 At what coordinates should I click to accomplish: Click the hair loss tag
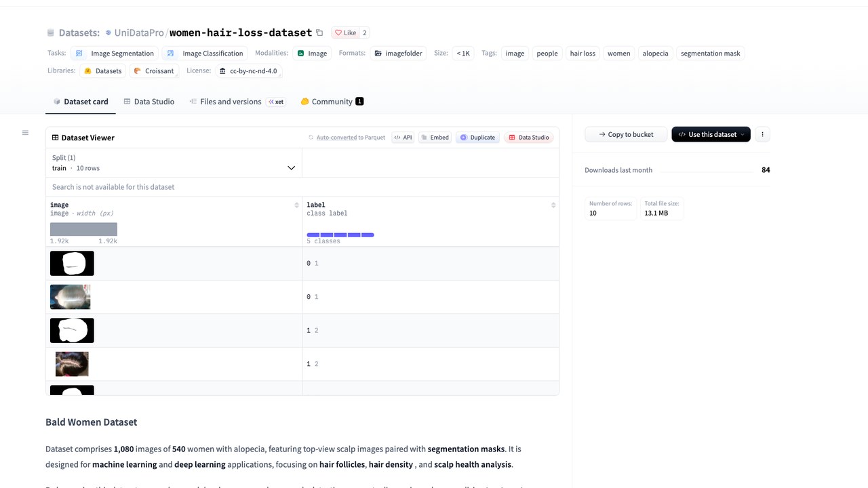[x=583, y=54]
